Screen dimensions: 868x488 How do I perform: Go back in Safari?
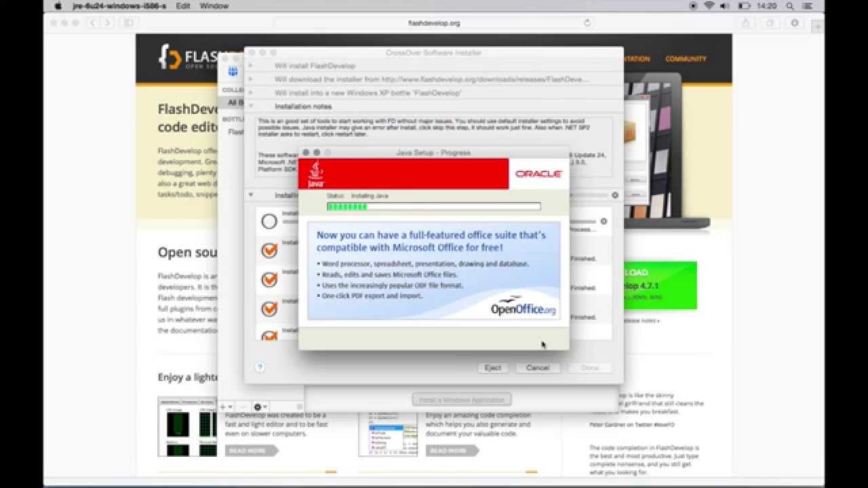click(92, 22)
